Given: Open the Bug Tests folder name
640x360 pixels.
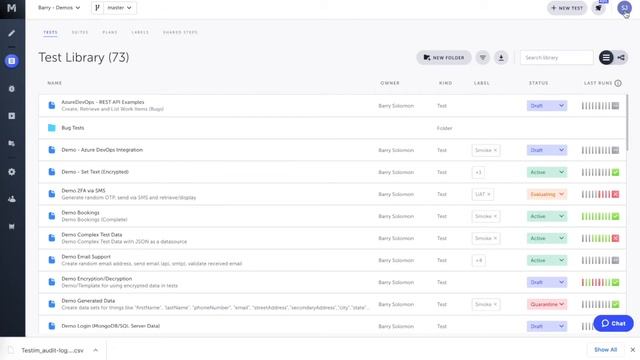Looking at the screenshot, I should [73, 128].
